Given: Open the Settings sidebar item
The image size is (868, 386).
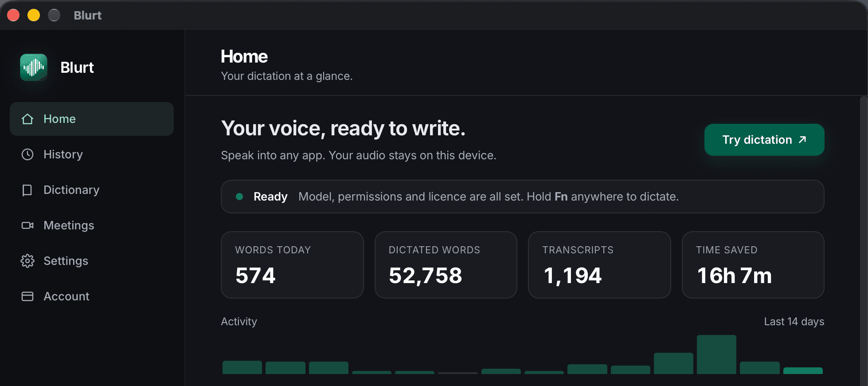Looking at the screenshot, I should pos(92,261).
